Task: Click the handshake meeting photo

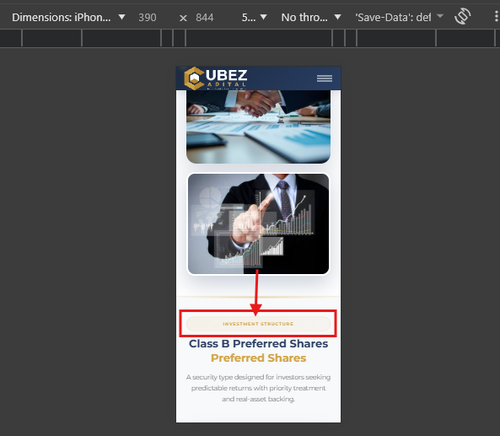Action: pos(258,127)
